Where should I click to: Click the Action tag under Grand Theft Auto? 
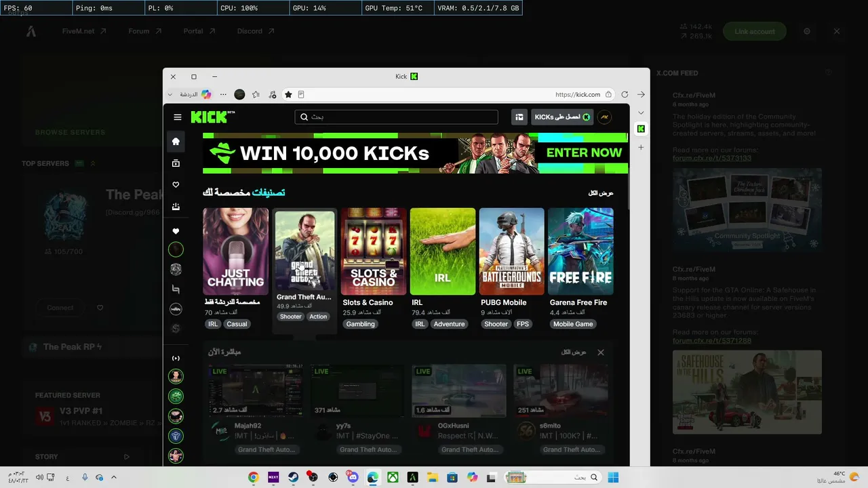pos(318,317)
